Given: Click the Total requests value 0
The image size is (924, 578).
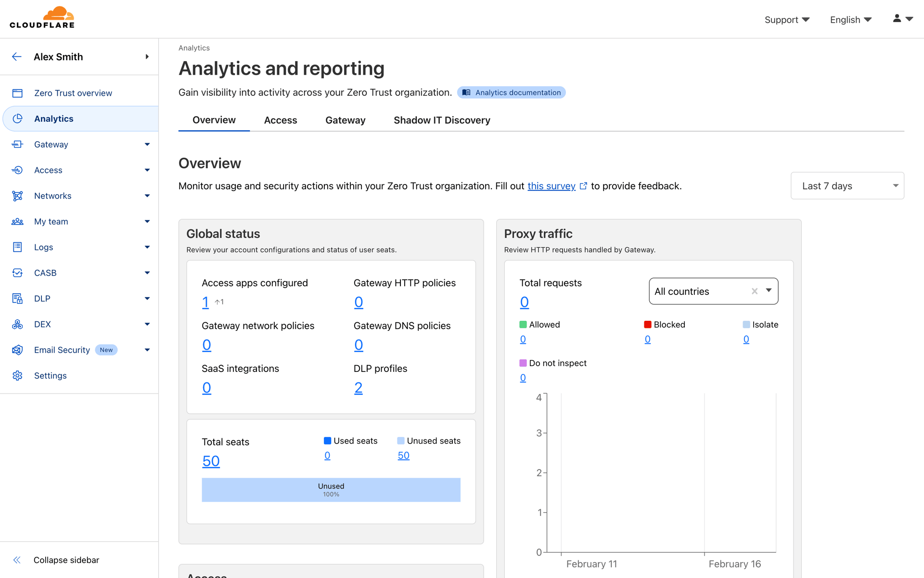Looking at the screenshot, I should 525,302.
